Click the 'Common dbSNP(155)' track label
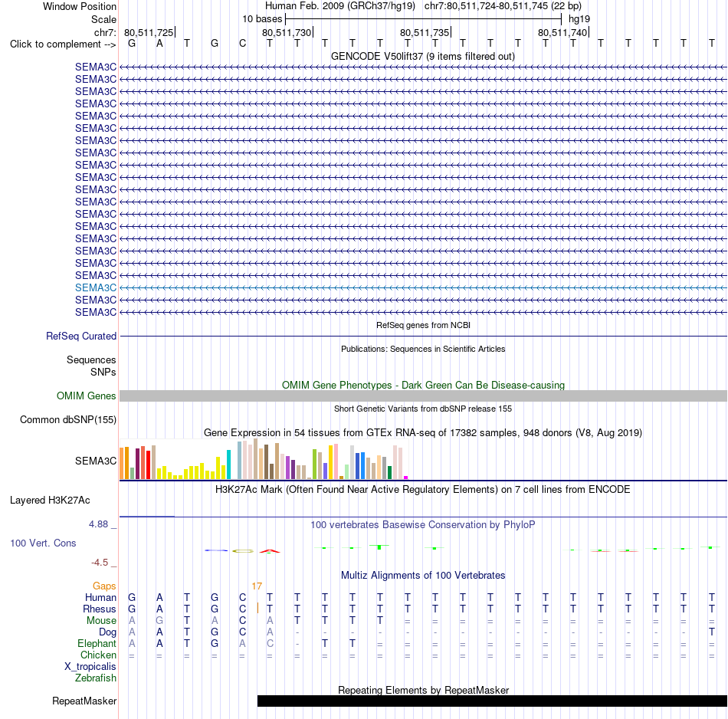728x719 pixels. [67, 420]
